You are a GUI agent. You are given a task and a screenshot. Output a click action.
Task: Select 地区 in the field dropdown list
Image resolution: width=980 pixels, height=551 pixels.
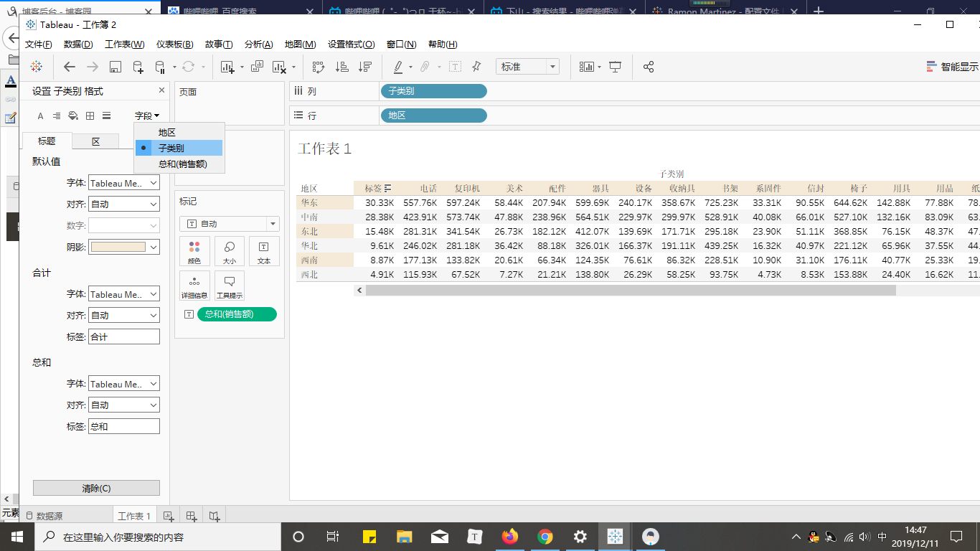[179, 132]
